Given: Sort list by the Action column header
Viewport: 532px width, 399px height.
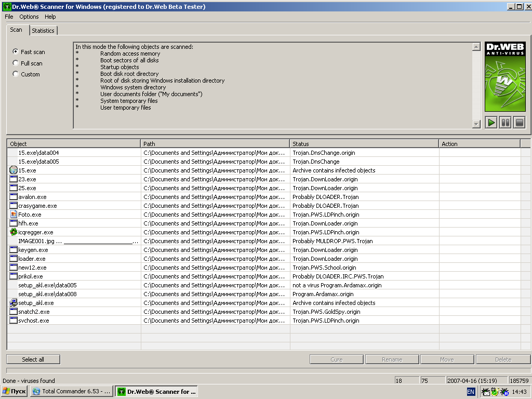Looking at the screenshot, I should 480,144.
